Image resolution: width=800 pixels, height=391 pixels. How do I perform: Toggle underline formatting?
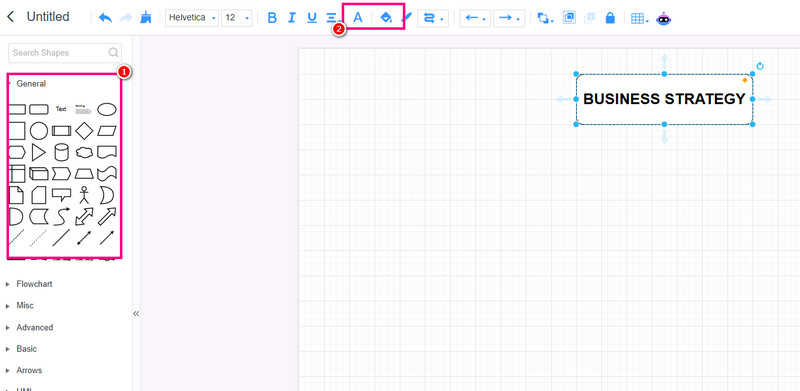click(x=312, y=18)
